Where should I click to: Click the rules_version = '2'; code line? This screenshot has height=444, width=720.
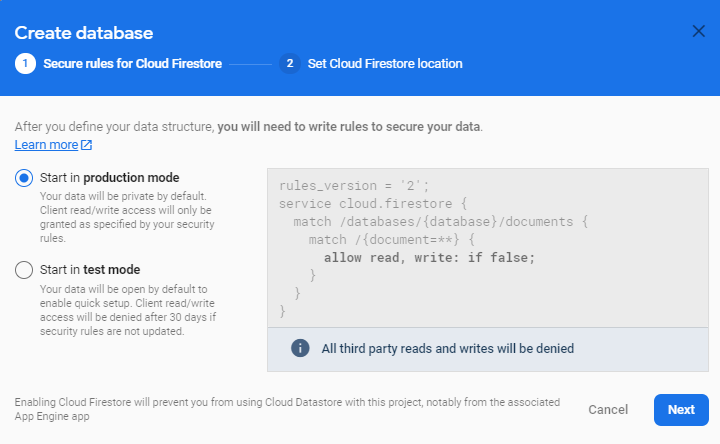(x=354, y=185)
